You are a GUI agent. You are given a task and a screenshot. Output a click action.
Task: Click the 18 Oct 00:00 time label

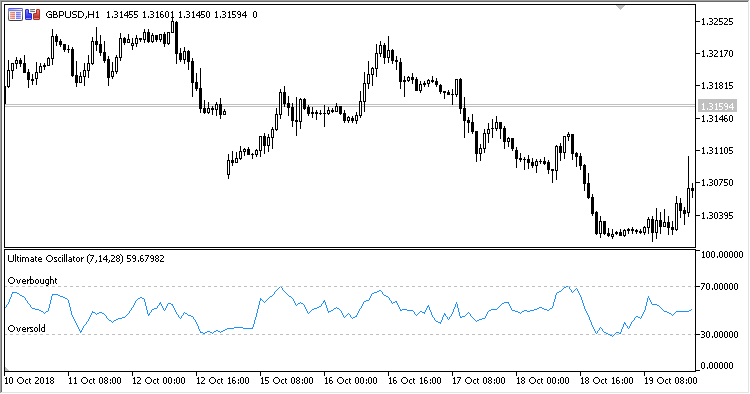543,381
